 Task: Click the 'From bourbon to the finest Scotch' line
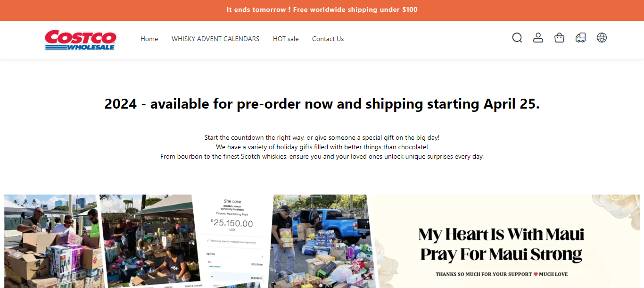(x=322, y=156)
